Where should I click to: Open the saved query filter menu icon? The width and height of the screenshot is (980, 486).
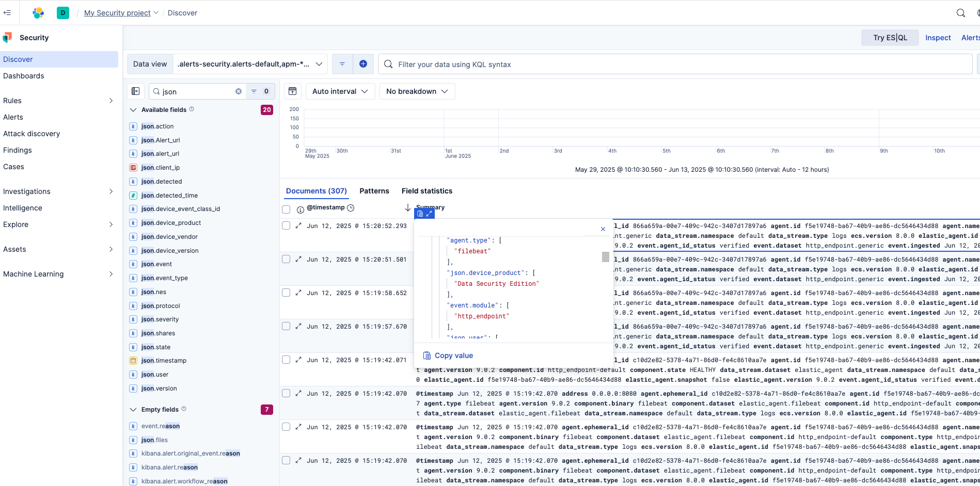tap(342, 64)
